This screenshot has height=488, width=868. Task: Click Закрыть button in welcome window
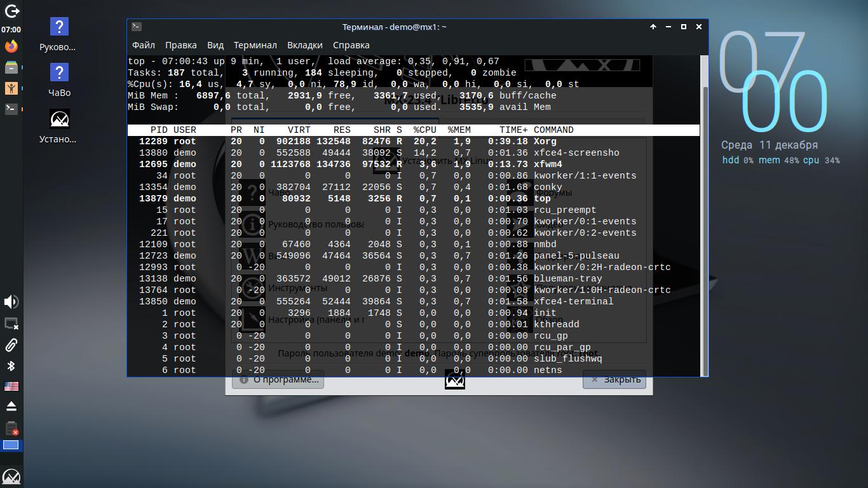(614, 379)
